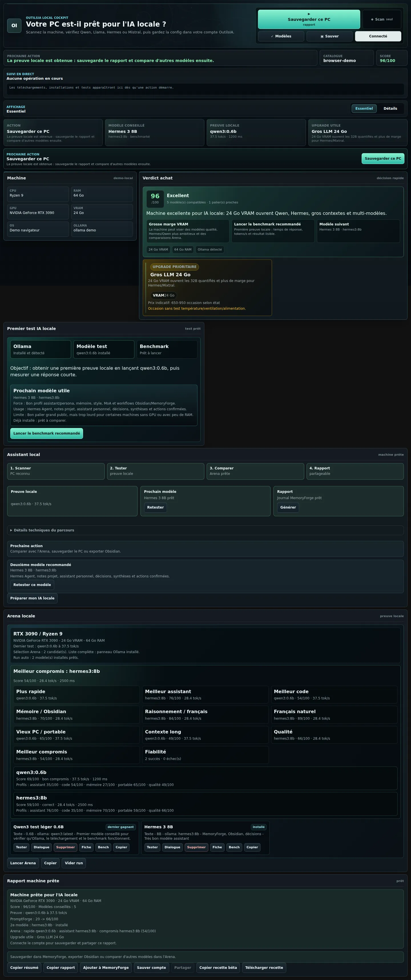This screenshot has width=411, height=980.
Task: Select the step 2 Tester preuve locale card
Action: point(156,471)
